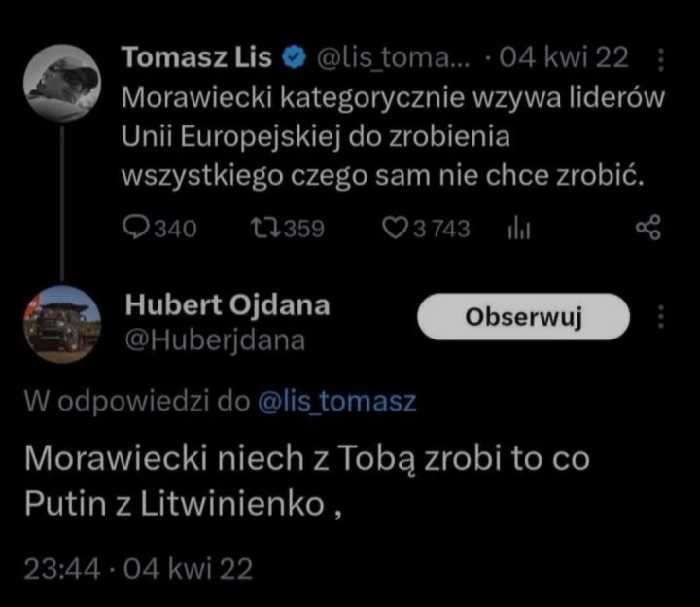Like Tomasz Lis's tweet with heart icon
The image size is (700, 607).
pos(396,228)
